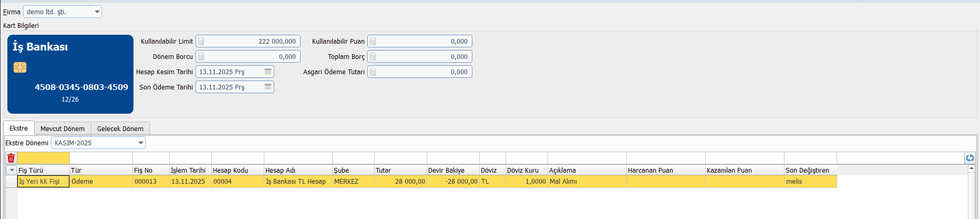Select the İş Yeri KK Fişi row cell

[43, 182]
